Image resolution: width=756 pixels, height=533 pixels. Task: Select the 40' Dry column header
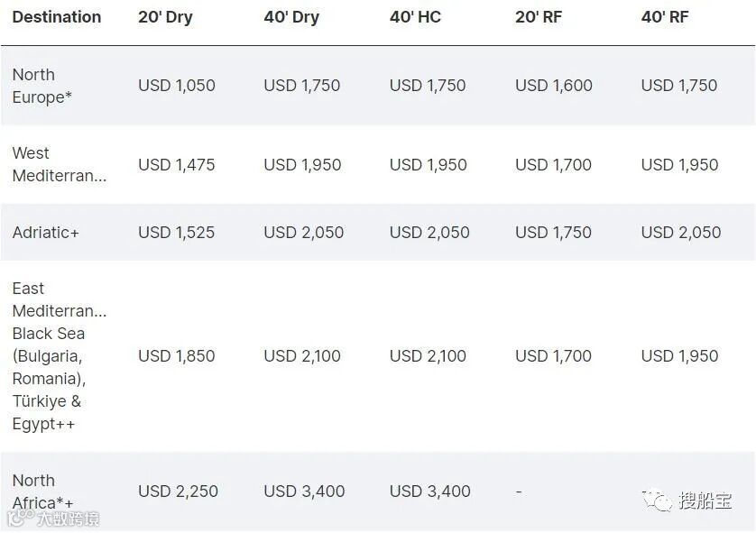(291, 17)
